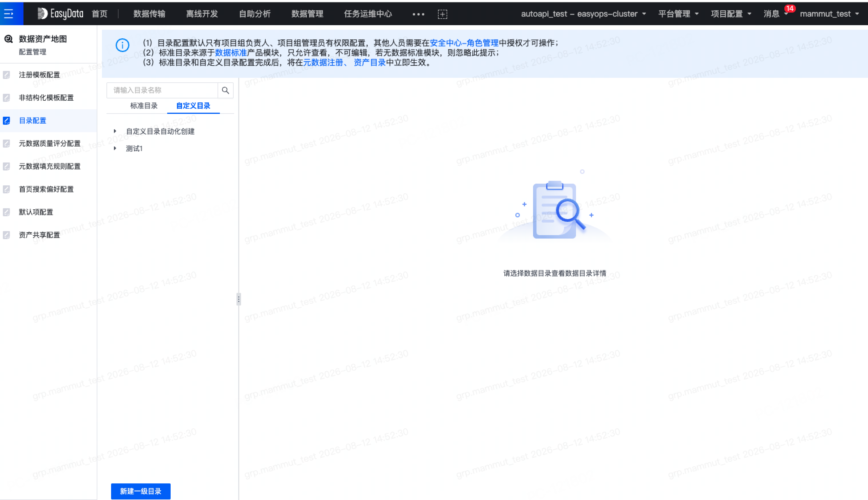Open the mammut_test user dropdown

click(829, 14)
